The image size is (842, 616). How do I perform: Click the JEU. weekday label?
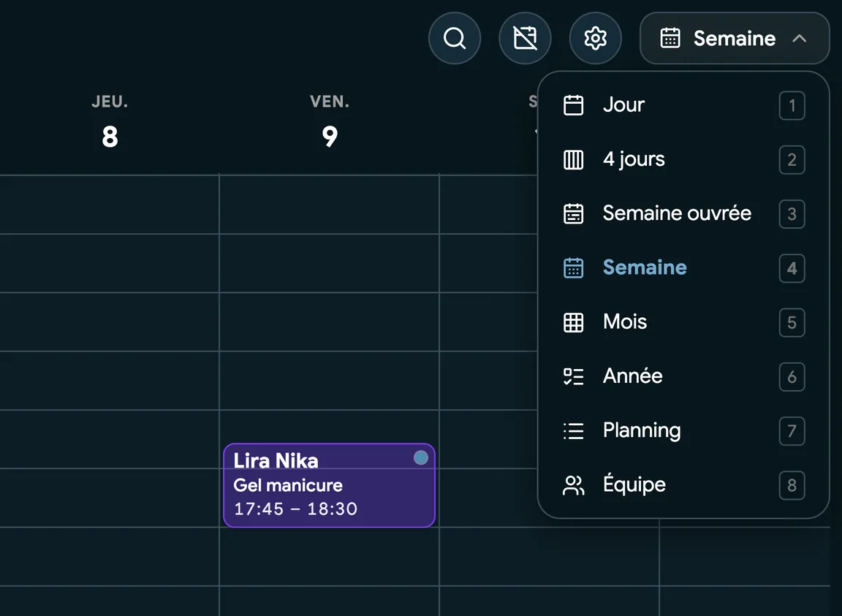[x=110, y=102]
